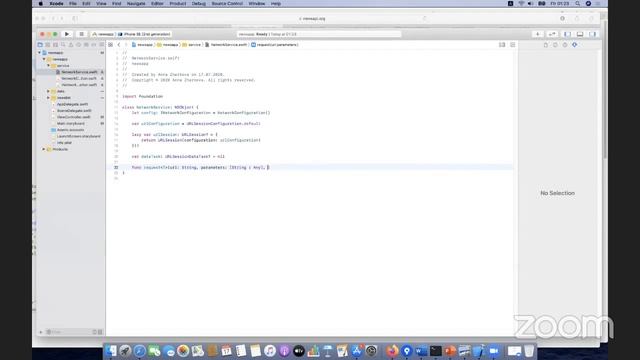Show the Attributes inspector blue tab

tap(574, 45)
